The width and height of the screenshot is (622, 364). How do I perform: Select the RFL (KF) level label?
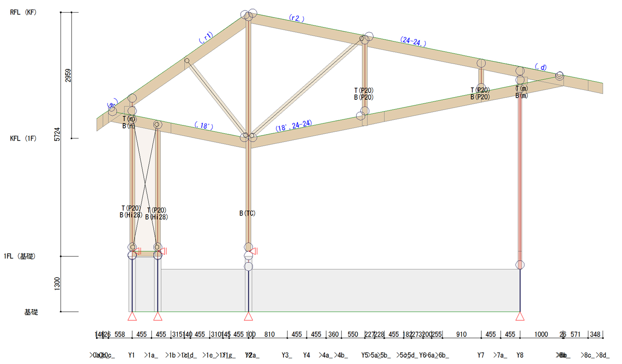coord(23,12)
